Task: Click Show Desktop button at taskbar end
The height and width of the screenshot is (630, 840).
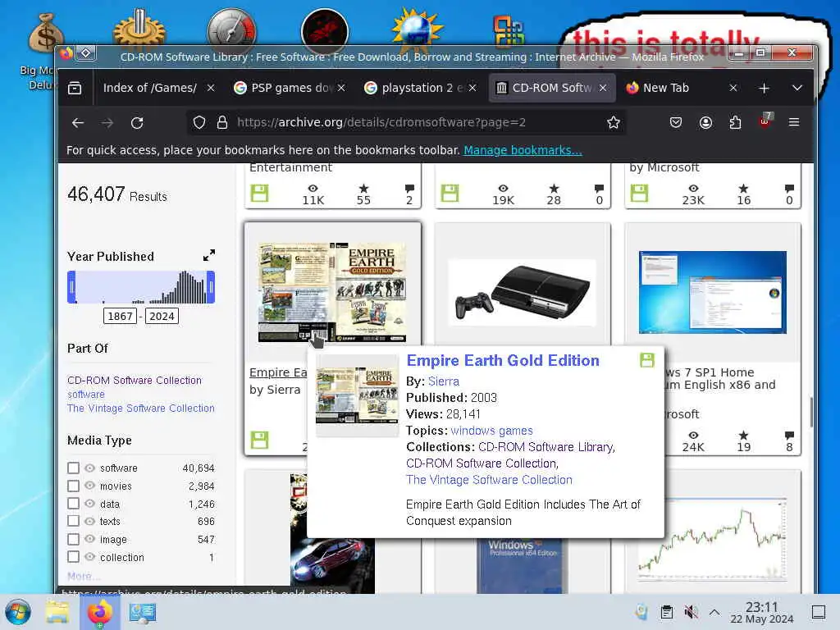Action: coord(819,612)
